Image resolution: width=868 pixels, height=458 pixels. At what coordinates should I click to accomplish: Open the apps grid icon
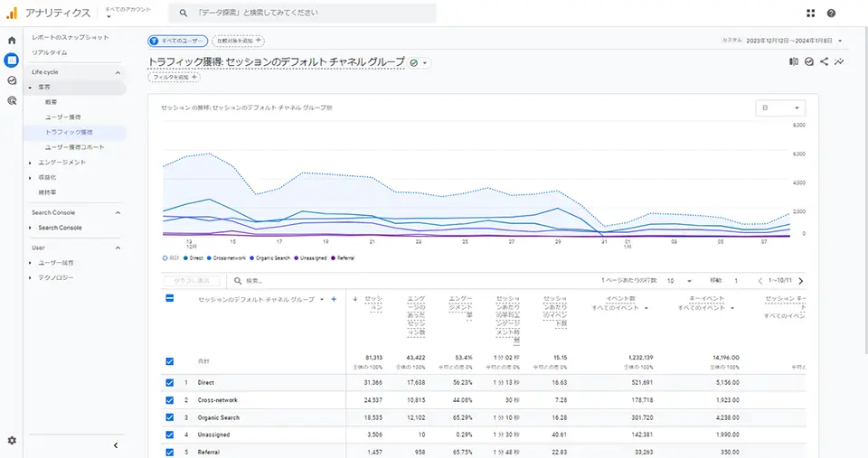pyautogui.click(x=810, y=14)
